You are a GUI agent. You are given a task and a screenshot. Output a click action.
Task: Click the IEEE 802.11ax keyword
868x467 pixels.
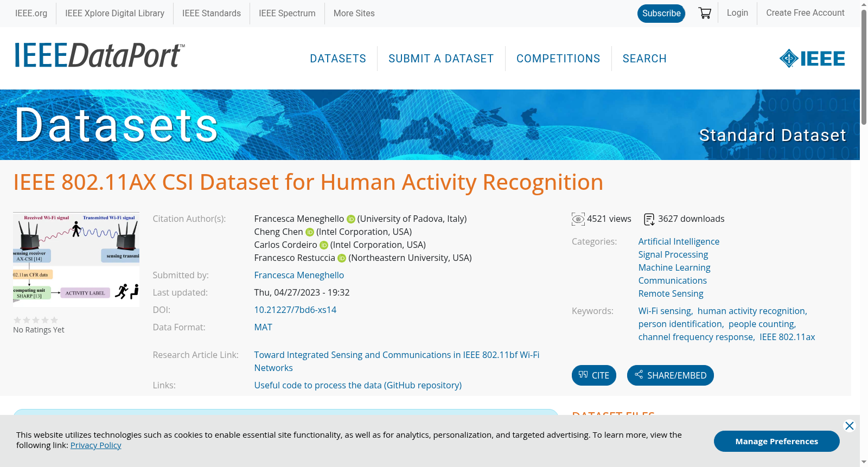pos(787,337)
